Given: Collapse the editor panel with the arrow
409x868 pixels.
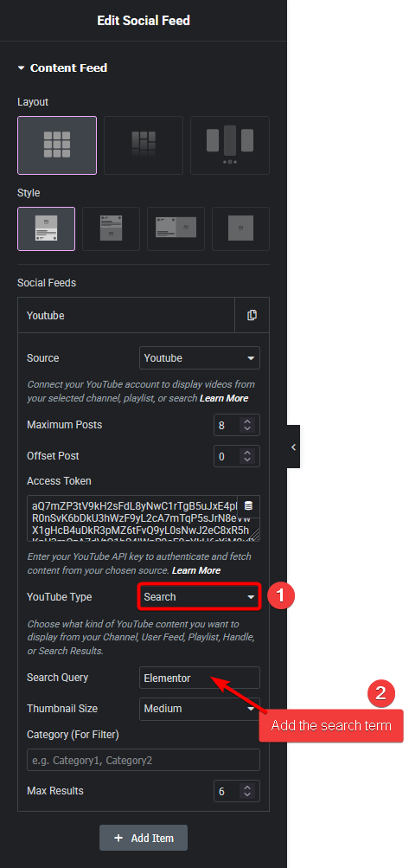Looking at the screenshot, I should pos(293,447).
